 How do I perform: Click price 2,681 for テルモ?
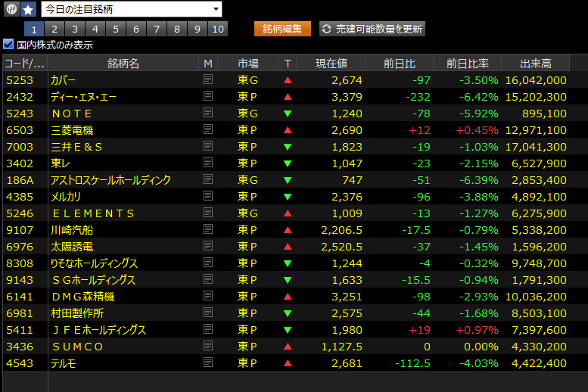pos(347,363)
